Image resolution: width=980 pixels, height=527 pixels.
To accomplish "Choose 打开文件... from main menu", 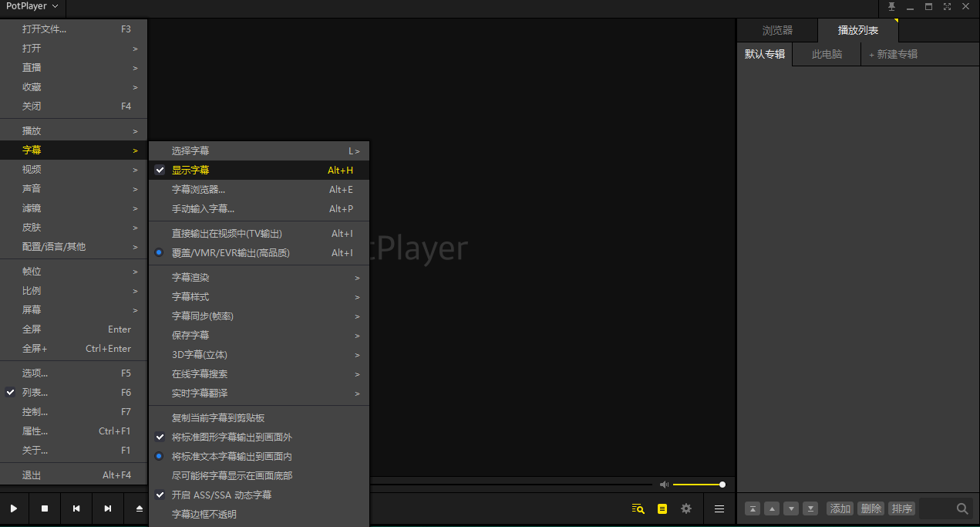I will pyautogui.click(x=73, y=29).
